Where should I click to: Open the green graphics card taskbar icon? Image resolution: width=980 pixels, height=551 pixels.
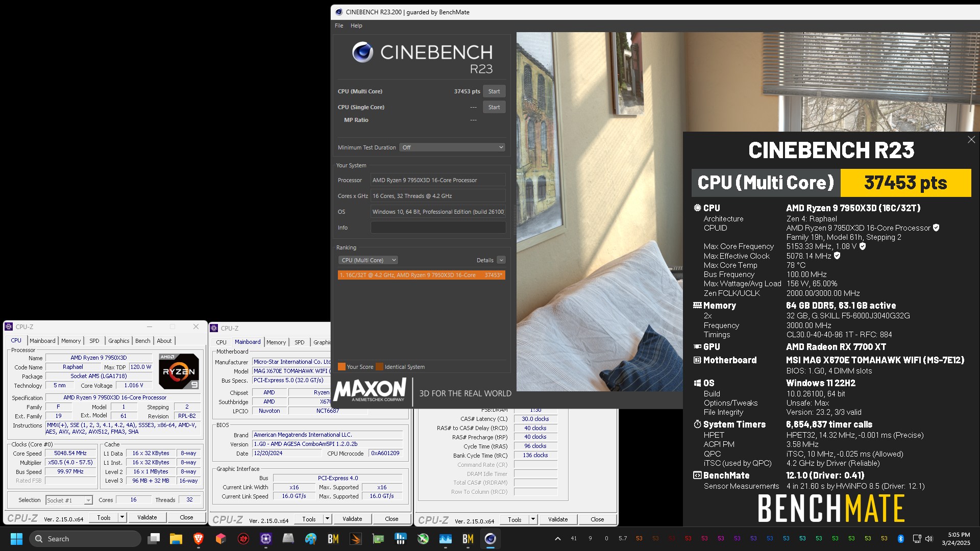tap(378, 539)
